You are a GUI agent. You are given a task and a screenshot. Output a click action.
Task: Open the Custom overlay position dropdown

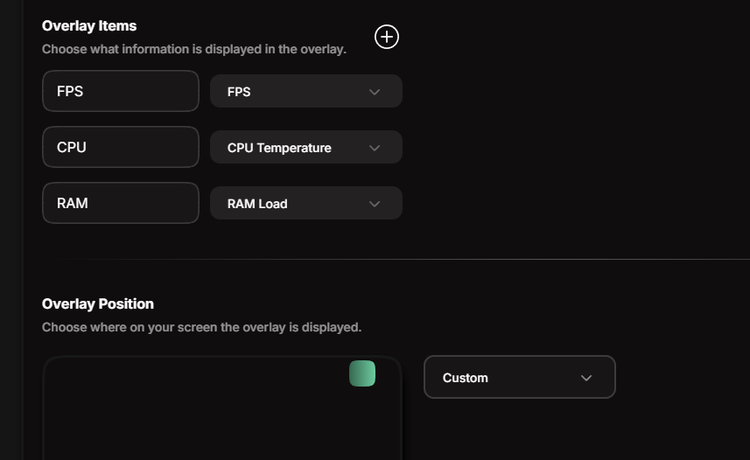(519, 378)
